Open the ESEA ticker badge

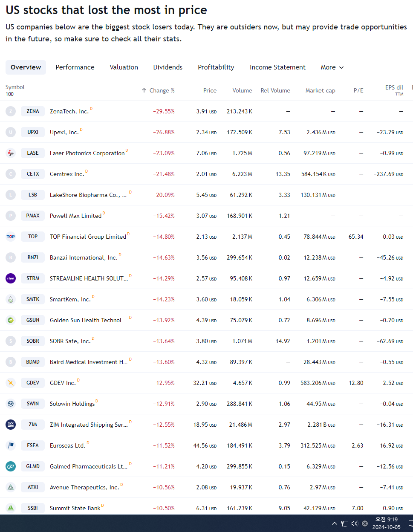[x=33, y=445]
